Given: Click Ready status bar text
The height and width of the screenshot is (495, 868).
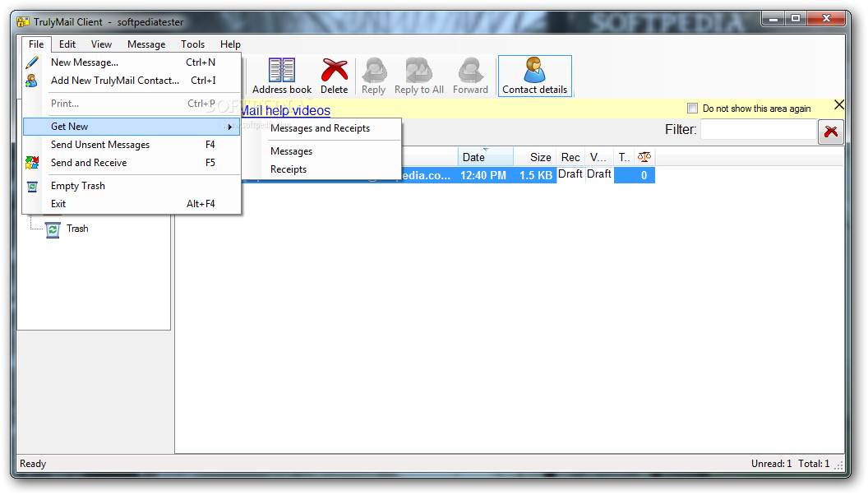Looking at the screenshot, I should (x=33, y=464).
